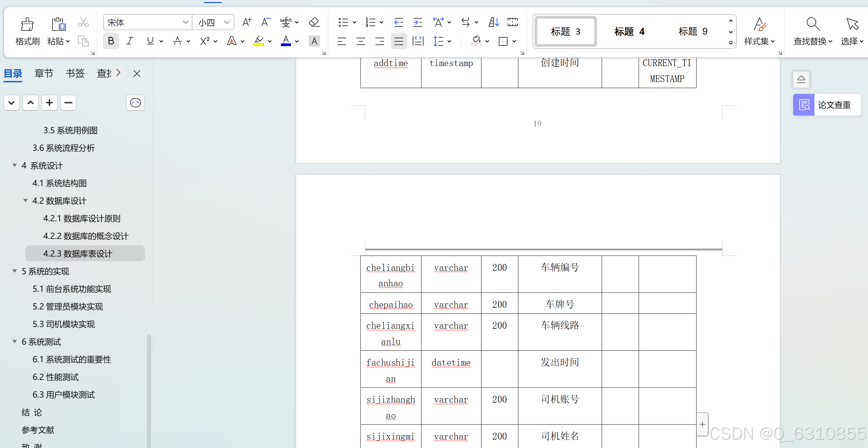Increase font size with A+ icon
868x448 pixels.
[247, 22]
